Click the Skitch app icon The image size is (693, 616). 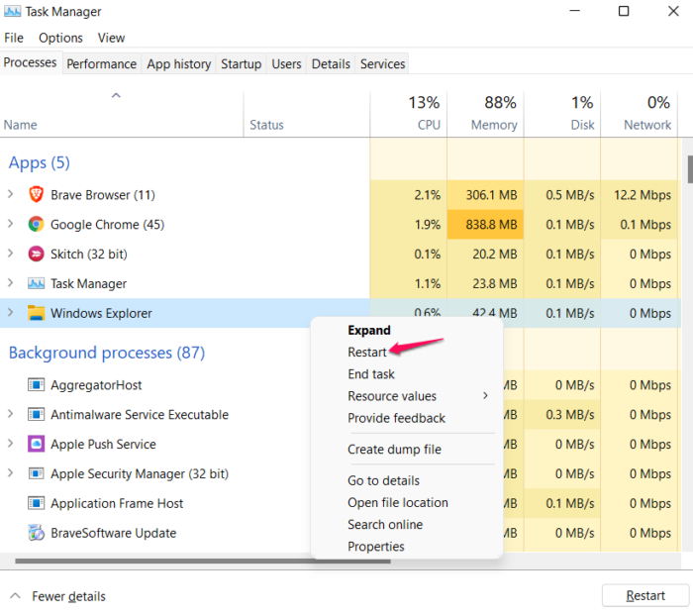36,255
